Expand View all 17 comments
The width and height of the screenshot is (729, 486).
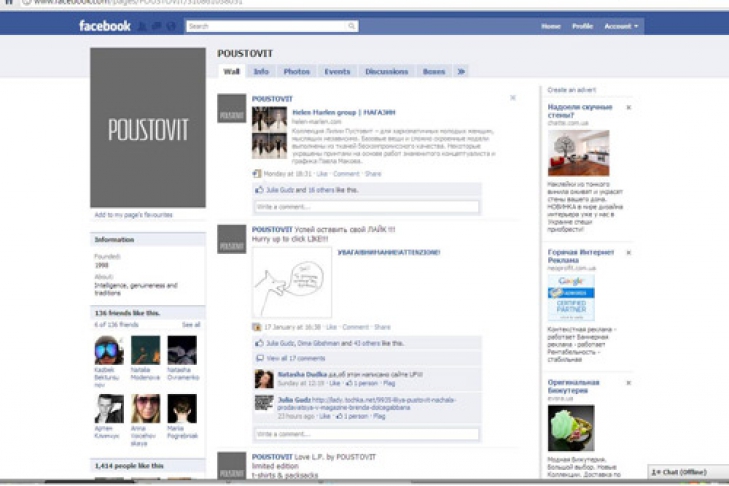pyautogui.click(x=295, y=358)
